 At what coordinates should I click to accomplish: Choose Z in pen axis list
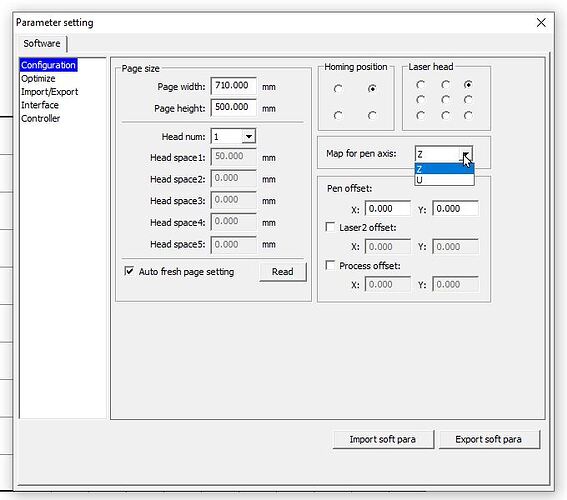444,169
